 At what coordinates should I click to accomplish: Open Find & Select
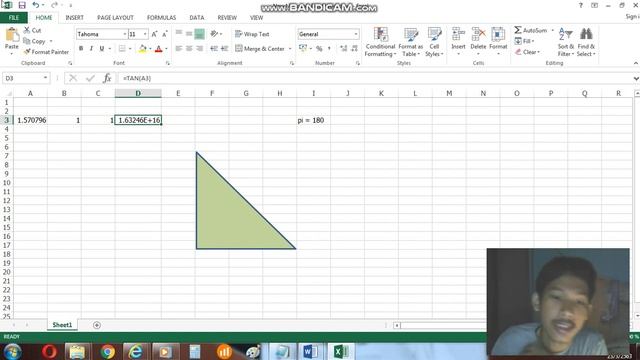pos(586,42)
